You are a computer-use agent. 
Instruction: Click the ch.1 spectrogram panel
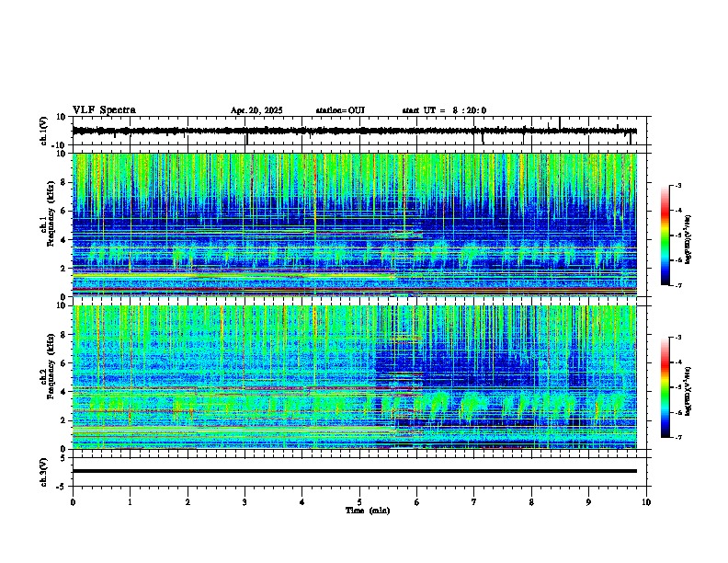(355, 224)
